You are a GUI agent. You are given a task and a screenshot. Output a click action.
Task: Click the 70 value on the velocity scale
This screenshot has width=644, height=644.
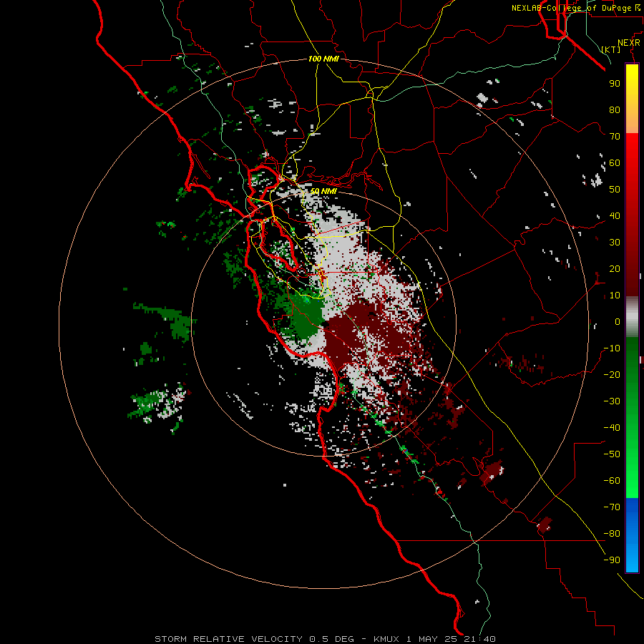[x=615, y=137]
